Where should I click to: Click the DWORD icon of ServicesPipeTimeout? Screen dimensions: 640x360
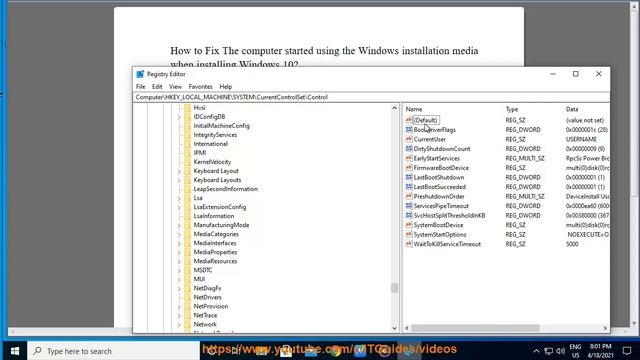coord(409,206)
